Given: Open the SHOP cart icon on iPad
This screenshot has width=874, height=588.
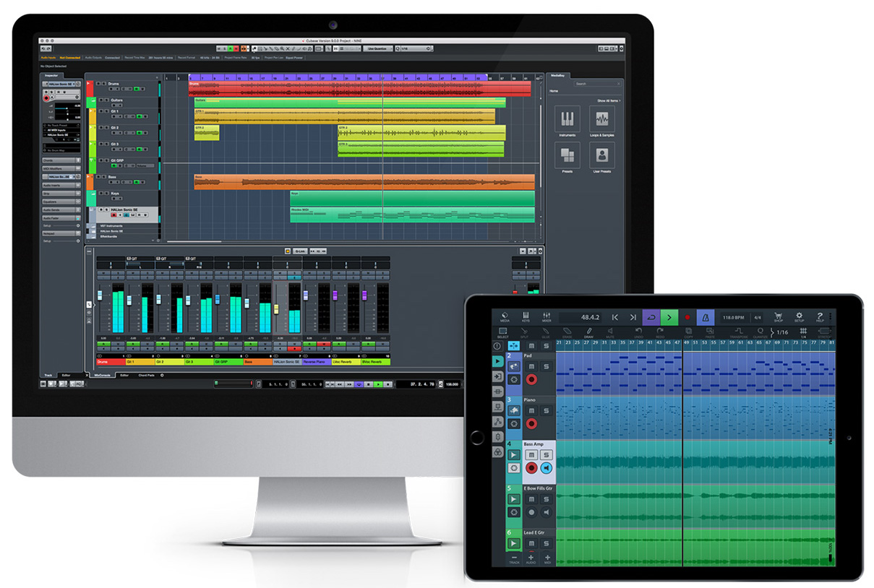Looking at the screenshot, I should 778,318.
